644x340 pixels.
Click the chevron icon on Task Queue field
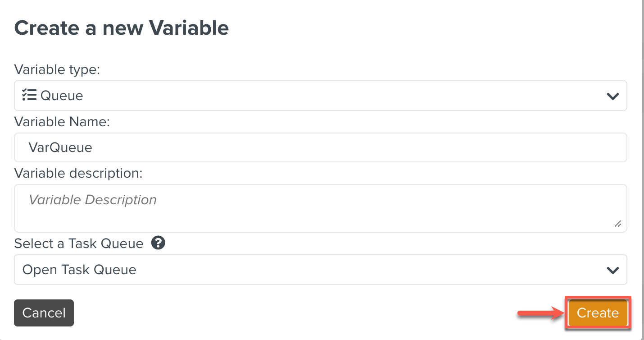[x=612, y=270]
